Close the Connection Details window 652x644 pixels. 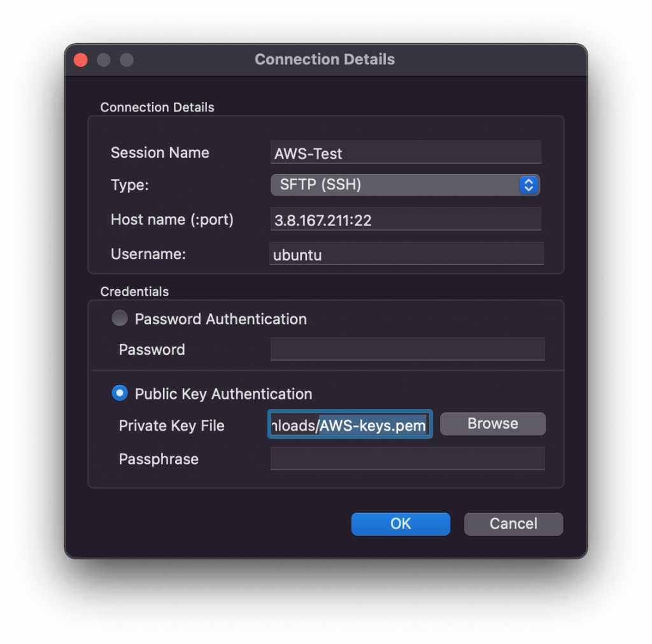tap(81, 60)
